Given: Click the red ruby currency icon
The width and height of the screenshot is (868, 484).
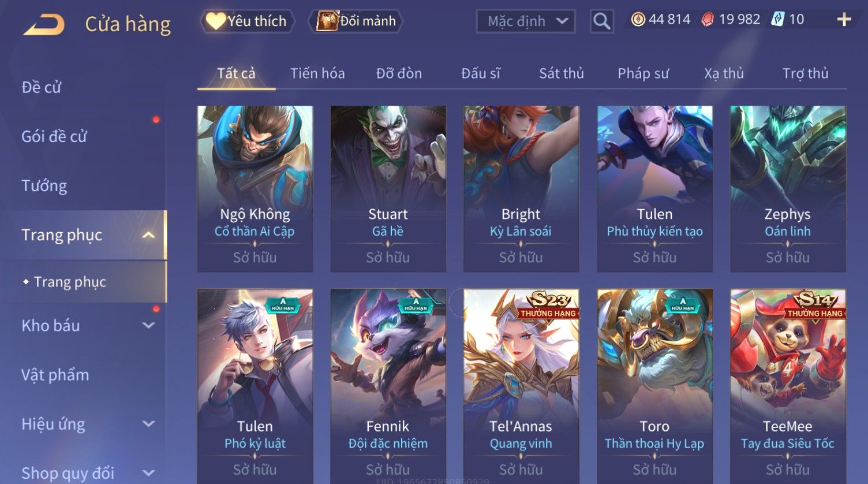Looking at the screenshot, I should pos(708,20).
